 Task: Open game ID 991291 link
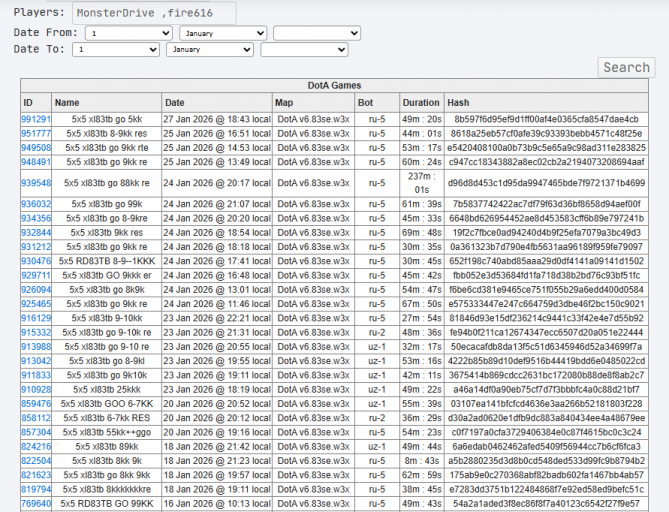[x=36, y=119]
